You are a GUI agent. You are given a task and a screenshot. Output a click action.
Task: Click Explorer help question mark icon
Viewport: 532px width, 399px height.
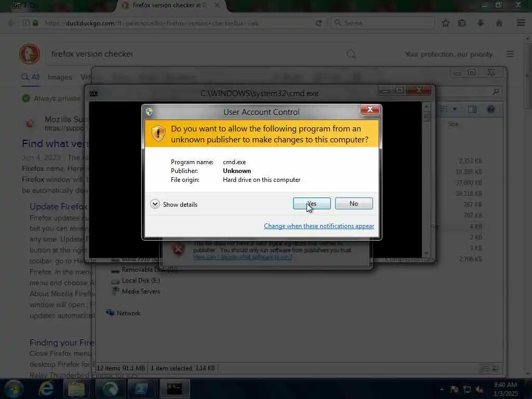(x=490, y=109)
